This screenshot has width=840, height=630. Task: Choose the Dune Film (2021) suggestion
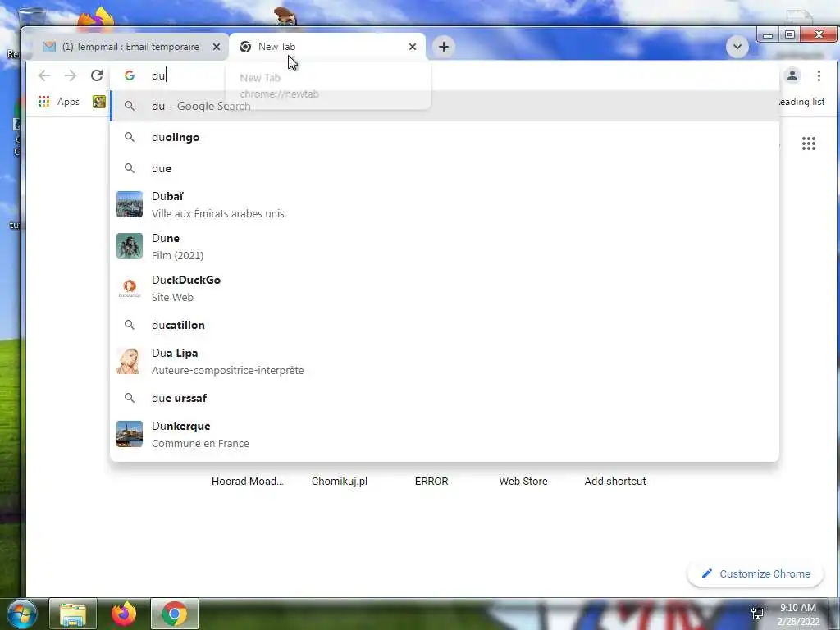pyautogui.click(x=445, y=246)
